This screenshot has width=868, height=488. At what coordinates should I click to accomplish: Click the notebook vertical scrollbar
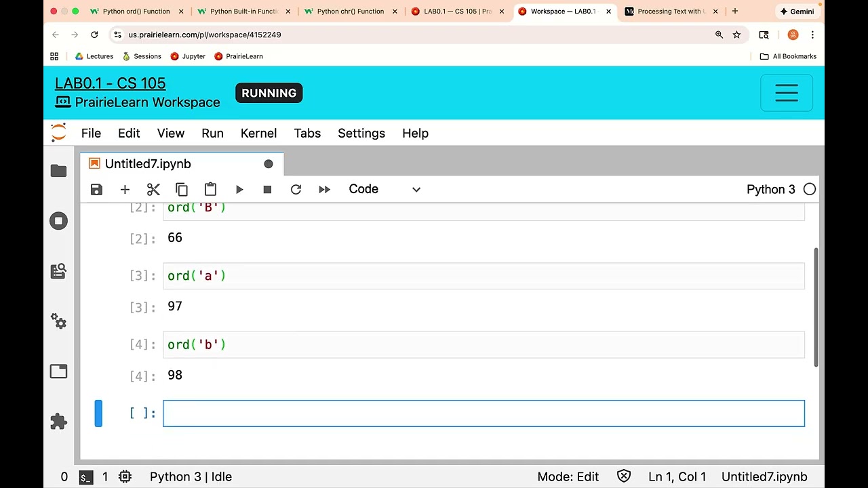pyautogui.click(x=815, y=308)
